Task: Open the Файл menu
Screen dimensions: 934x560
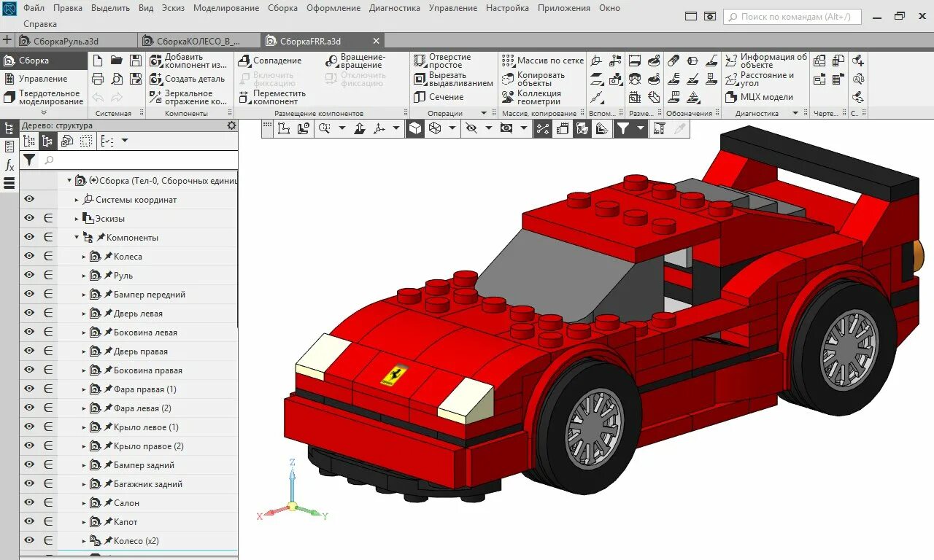Action: [34, 8]
